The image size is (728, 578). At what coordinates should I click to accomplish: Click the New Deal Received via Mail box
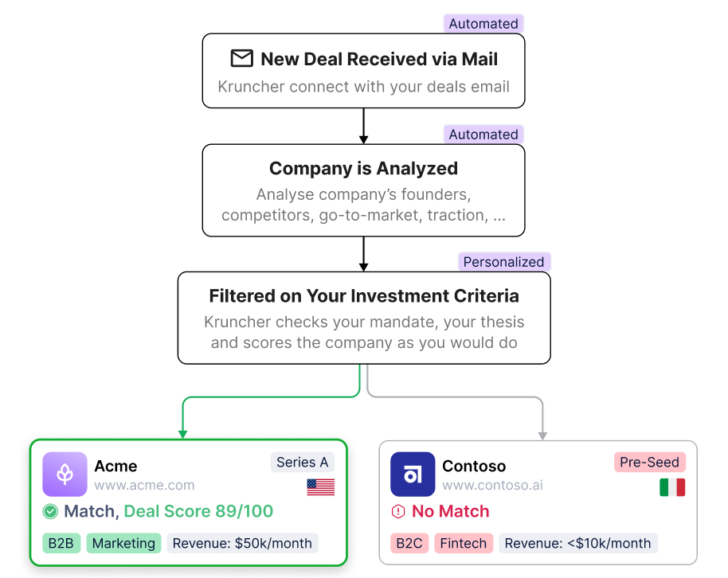point(363,71)
